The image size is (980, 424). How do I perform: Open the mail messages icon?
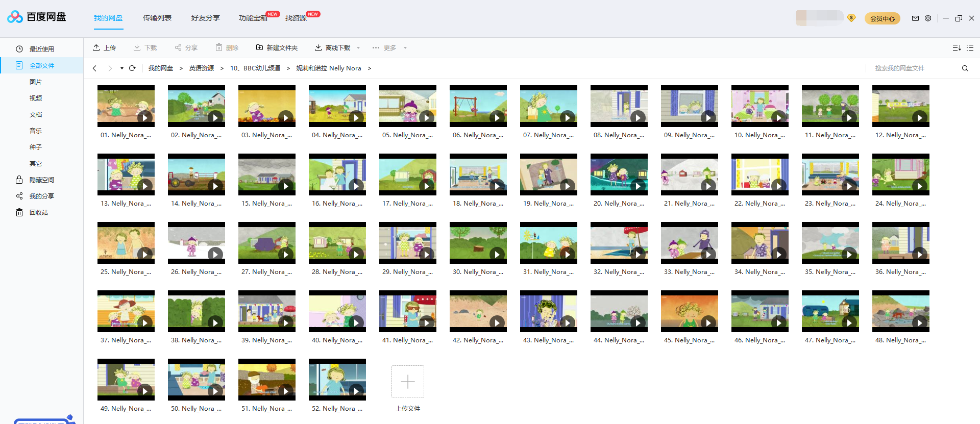coord(915,18)
